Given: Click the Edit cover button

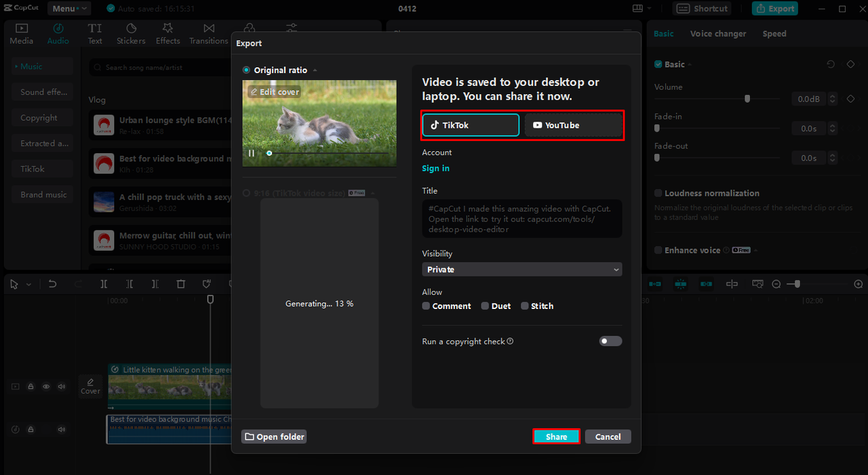Looking at the screenshot, I should [275, 92].
